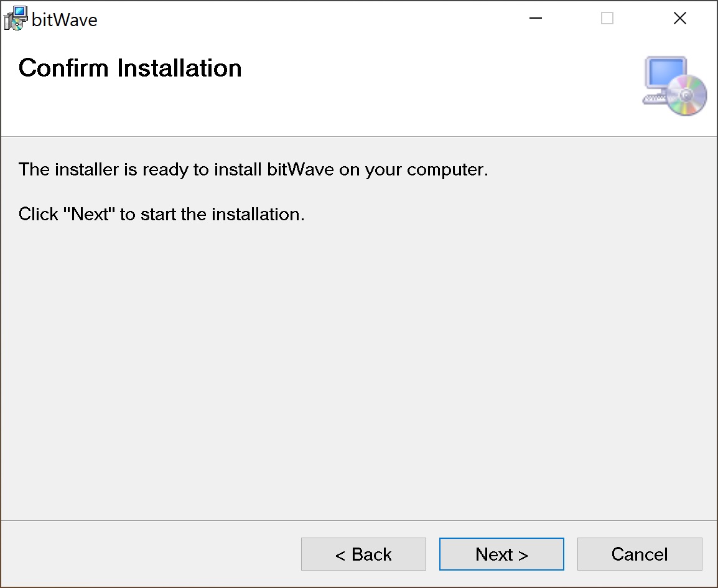
Task: Click the word "bitWave" in the ready message
Action: pos(301,169)
